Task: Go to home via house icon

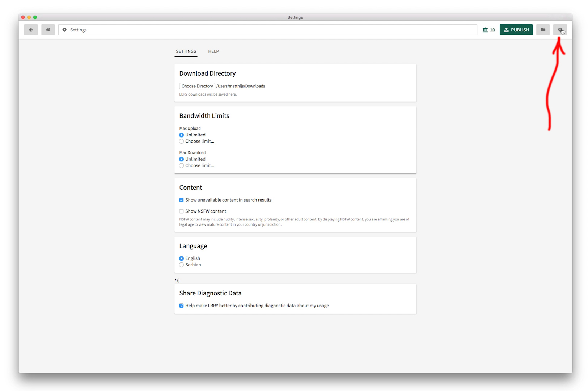Action: 48,30
